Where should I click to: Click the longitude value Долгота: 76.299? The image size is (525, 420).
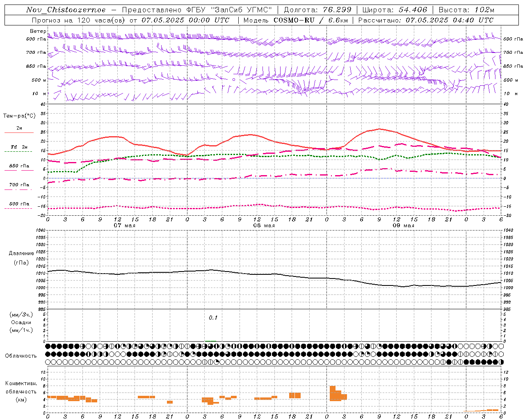pos(317,10)
